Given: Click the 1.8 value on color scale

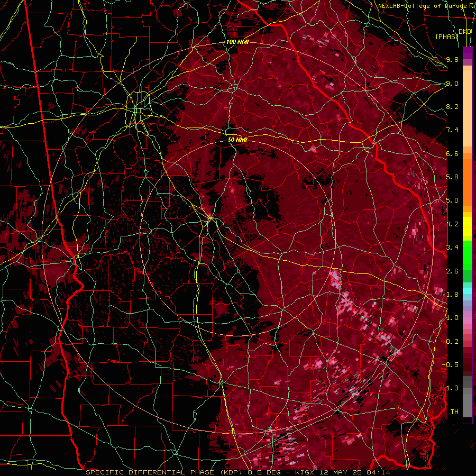Looking at the screenshot, I should pos(452,294).
